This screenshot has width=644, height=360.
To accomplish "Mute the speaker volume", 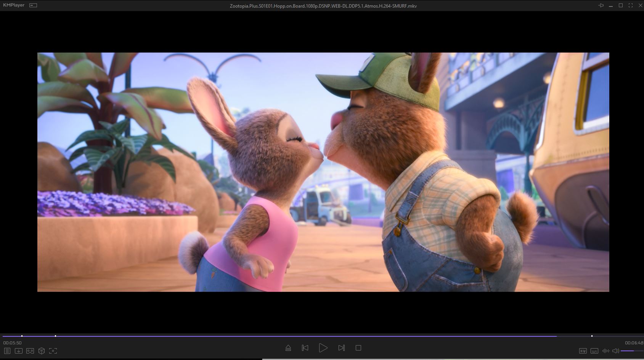I will click(615, 351).
